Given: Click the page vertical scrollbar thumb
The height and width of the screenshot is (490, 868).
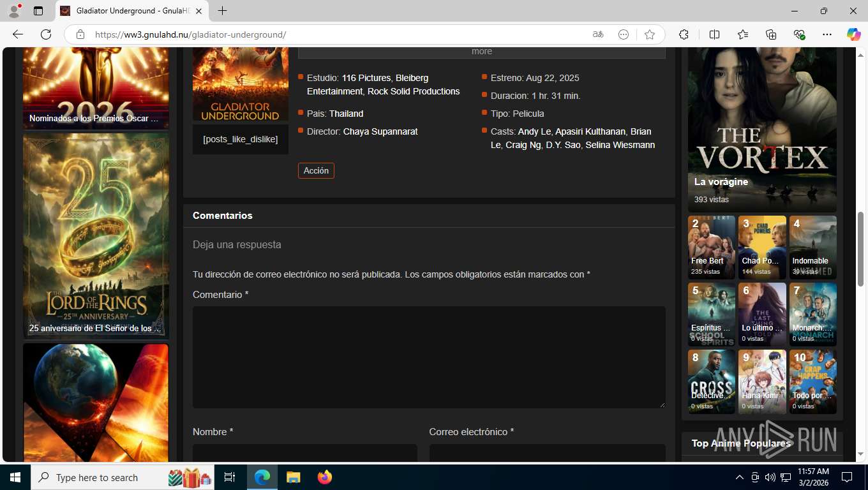Looking at the screenshot, I should pos(860,249).
